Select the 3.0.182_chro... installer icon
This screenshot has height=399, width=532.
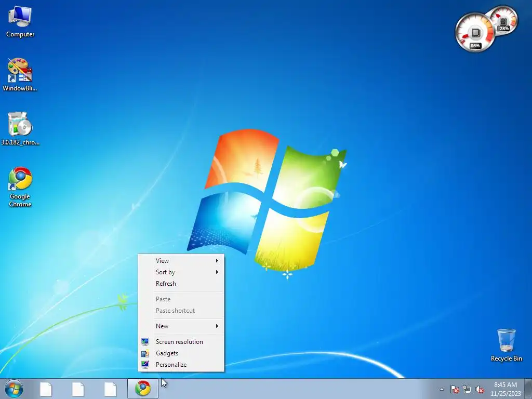coord(20,129)
